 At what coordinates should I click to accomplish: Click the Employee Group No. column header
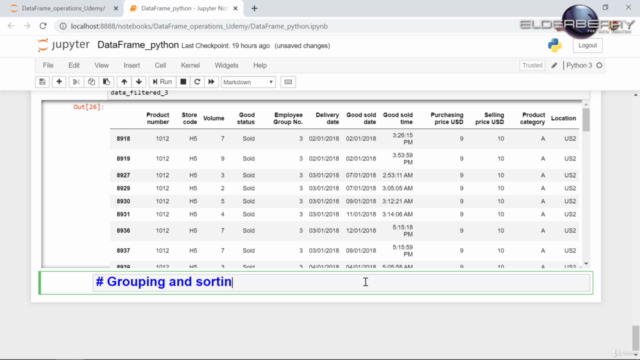[288, 118]
